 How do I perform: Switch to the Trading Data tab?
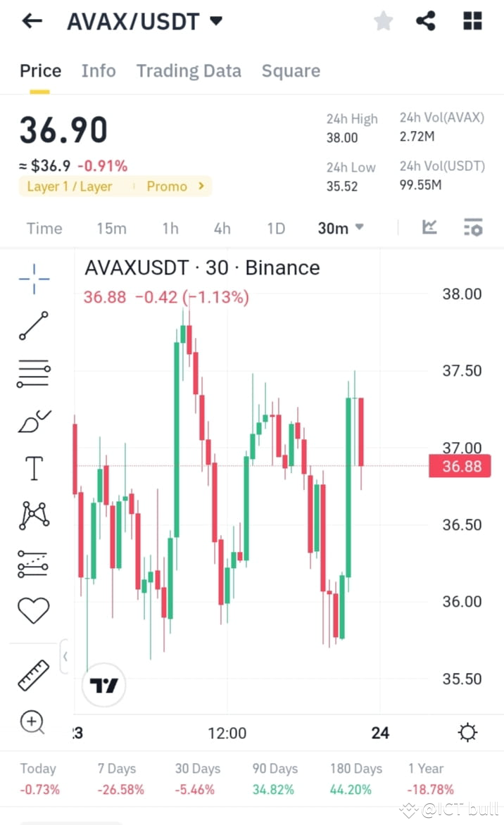(189, 70)
